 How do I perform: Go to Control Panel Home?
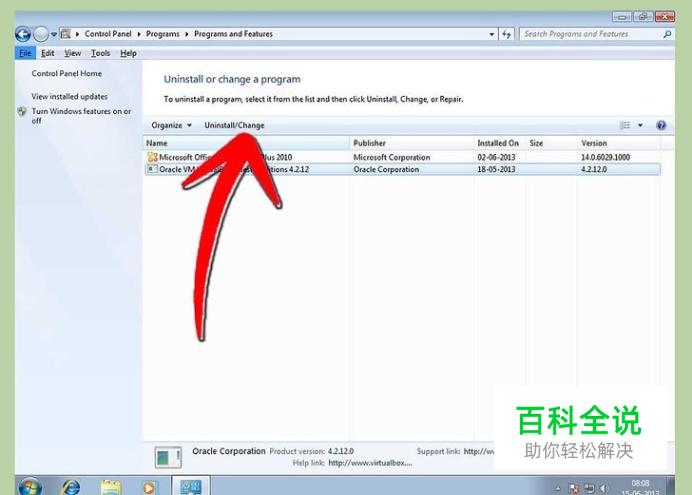[x=67, y=74]
